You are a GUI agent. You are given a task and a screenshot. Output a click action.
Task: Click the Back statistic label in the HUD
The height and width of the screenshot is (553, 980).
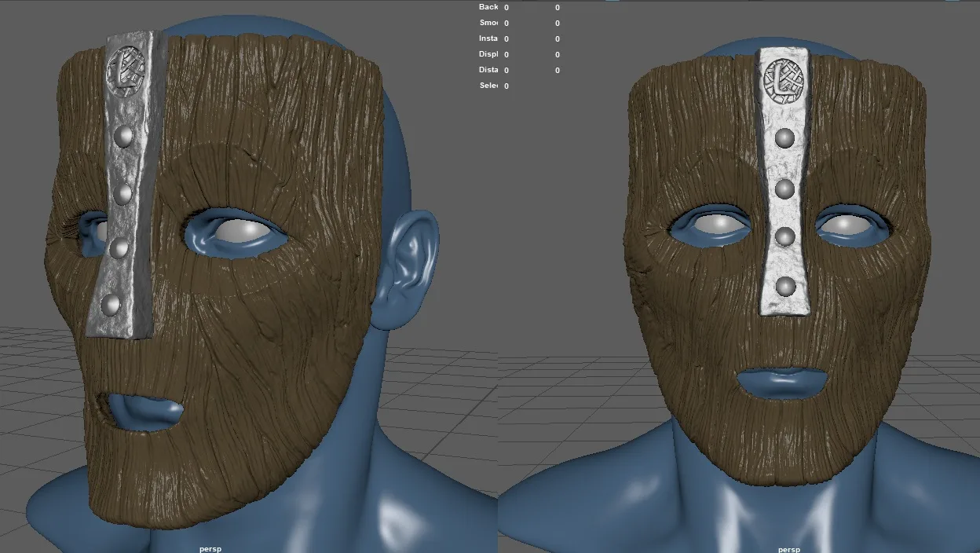pos(487,7)
